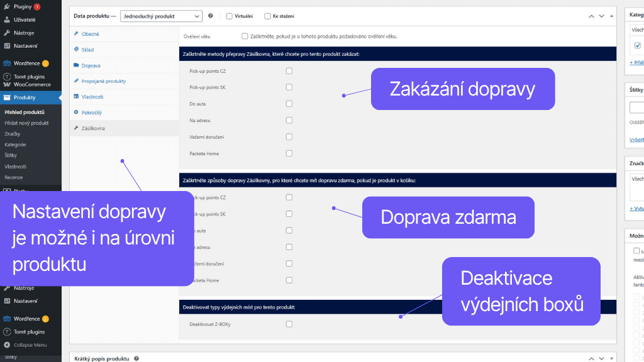This screenshot has width=644, height=362.
Task: Check the Deaktivovat Z-BOXy option
Action: pyautogui.click(x=289, y=324)
